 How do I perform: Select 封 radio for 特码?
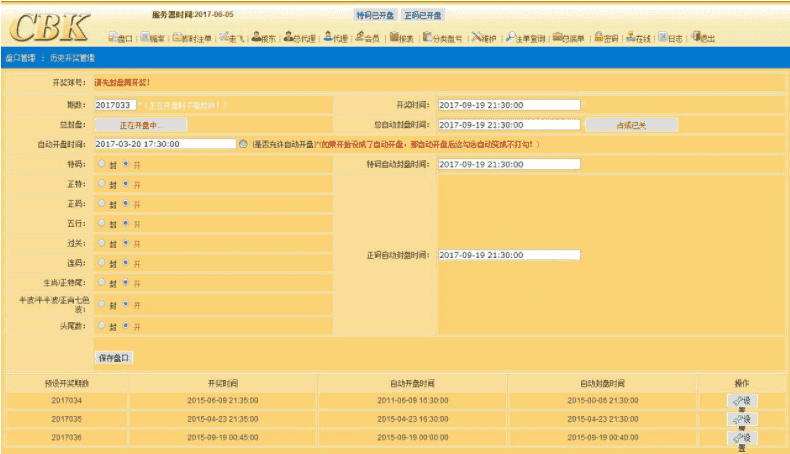click(x=102, y=164)
